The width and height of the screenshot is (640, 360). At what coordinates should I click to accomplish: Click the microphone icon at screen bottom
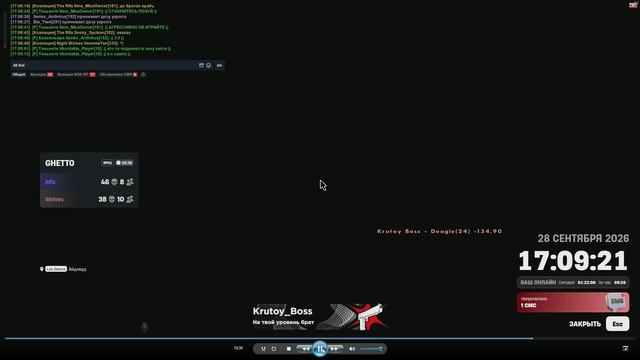(x=144, y=327)
